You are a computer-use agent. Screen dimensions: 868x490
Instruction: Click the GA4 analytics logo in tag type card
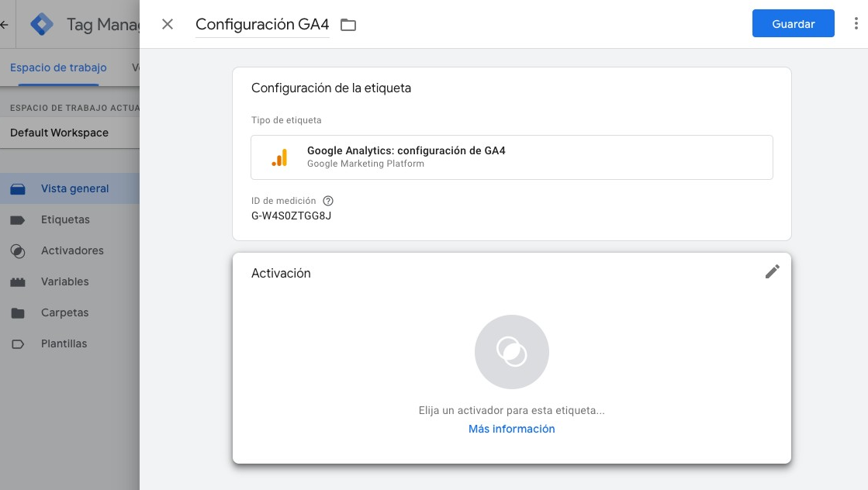[x=279, y=157]
